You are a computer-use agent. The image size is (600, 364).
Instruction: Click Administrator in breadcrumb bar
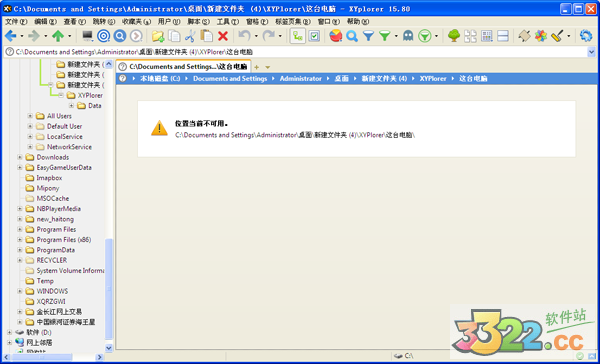tap(301, 79)
